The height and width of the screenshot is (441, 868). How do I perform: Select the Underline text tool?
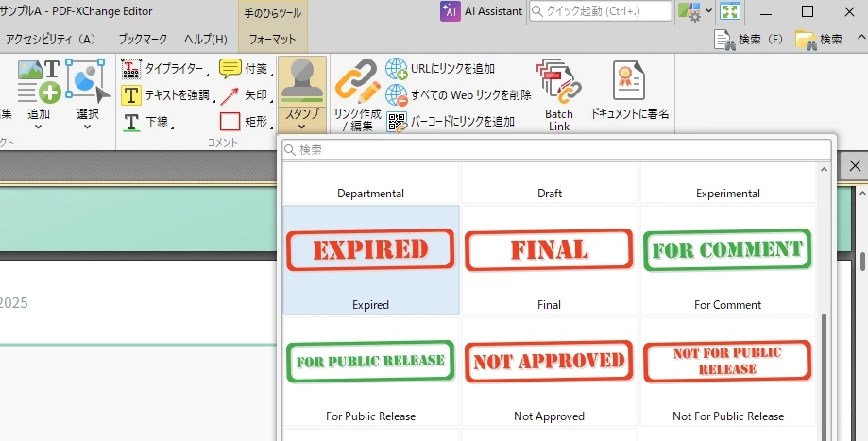pos(146,121)
